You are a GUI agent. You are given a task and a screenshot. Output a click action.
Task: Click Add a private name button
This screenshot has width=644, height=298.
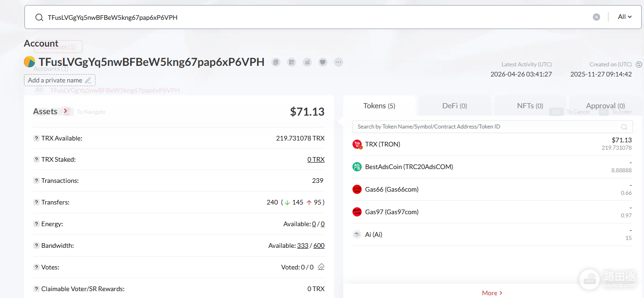click(x=60, y=80)
